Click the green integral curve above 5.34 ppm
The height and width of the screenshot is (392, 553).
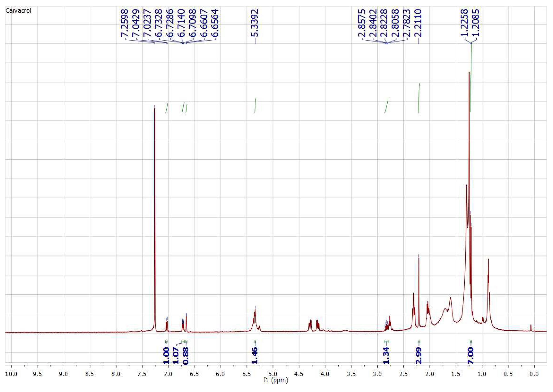click(255, 105)
